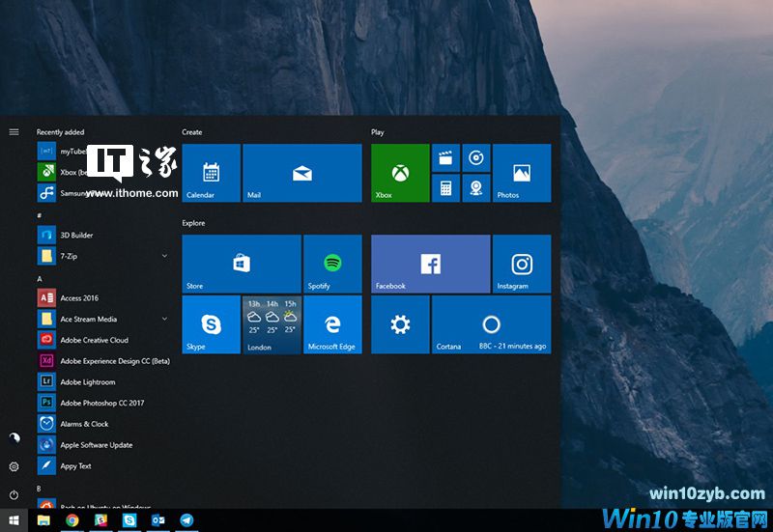
Task: Expand the Ace Stream Media folder
Action: point(164,320)
